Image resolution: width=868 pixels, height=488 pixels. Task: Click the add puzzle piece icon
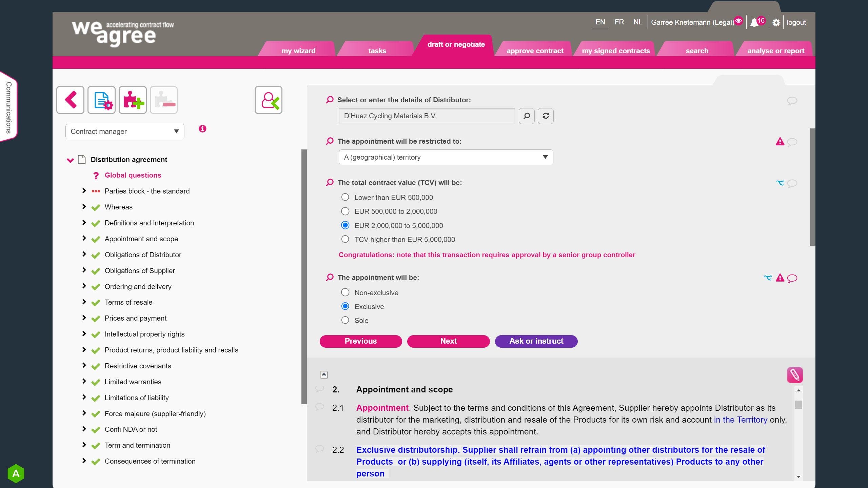pyautogui.click(x=133, y=100)
